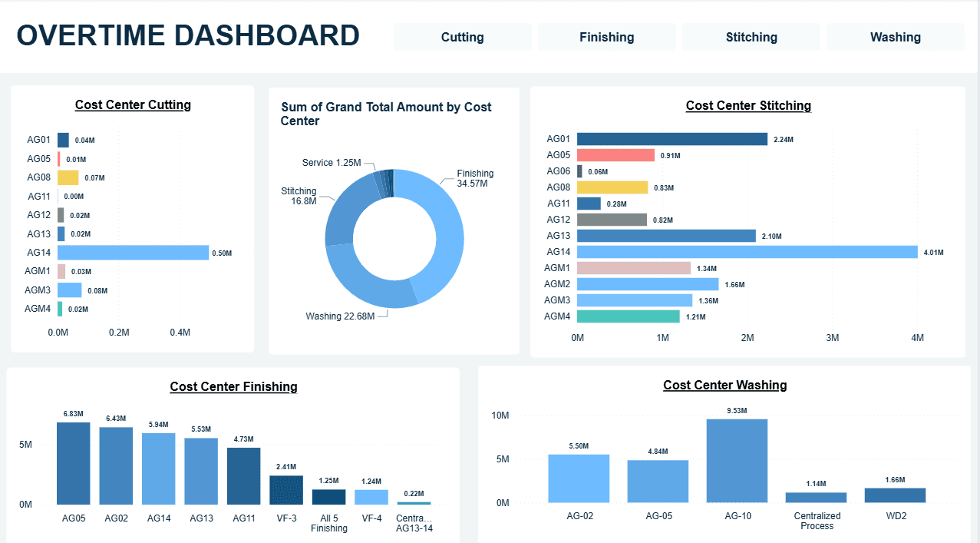Viewport: 980px width, 543px height.
Task: Click the Service 1.25M donut label
Action: (x=332, y=163)
